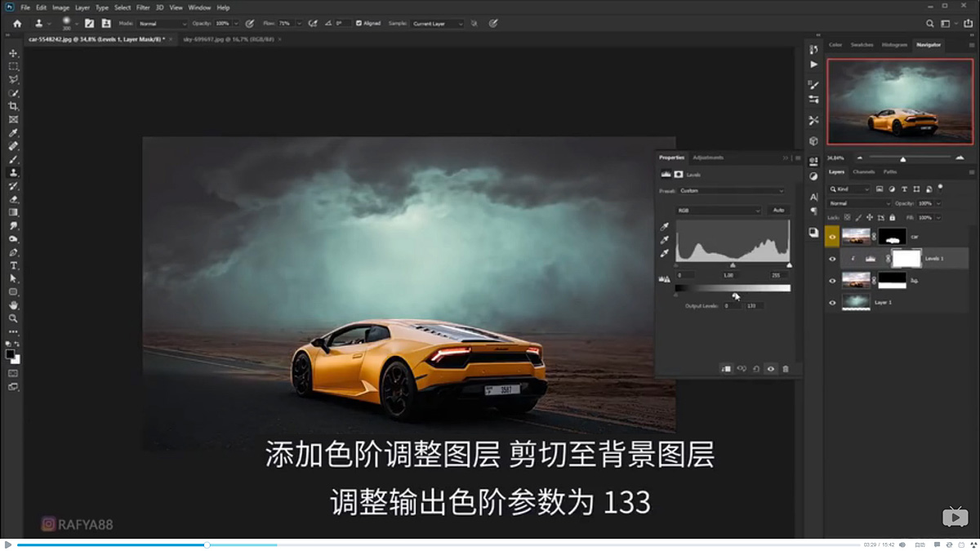Reset the Levels adjustment with the reset arrow
Viewport: 980px width, 551px height.
[755, 368]
